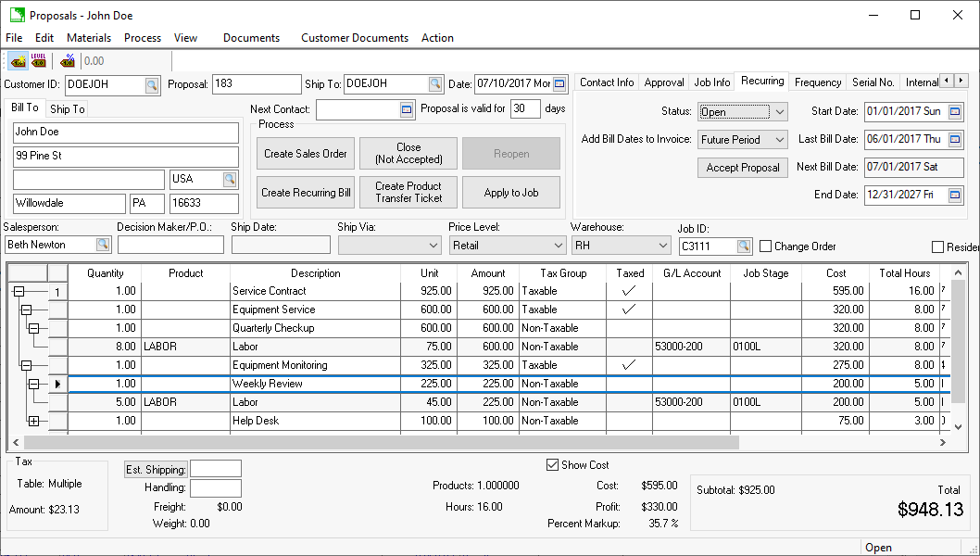Screen dimensions: 980x556
Task: Open the calendar picker for Next Contact
Action: pos(407,109)
